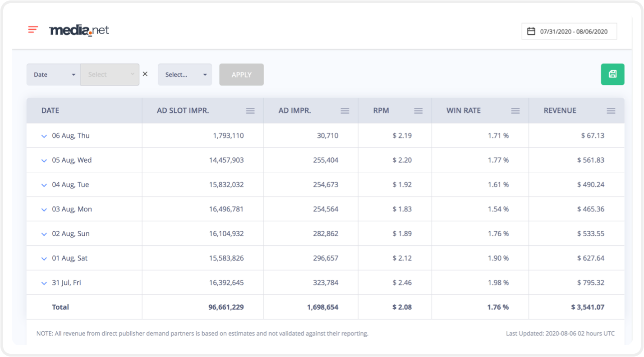The height and width of the screenshot is (357, 644).
Task: Click the $ 561.83 revenue value
Action: click(591, 160)
